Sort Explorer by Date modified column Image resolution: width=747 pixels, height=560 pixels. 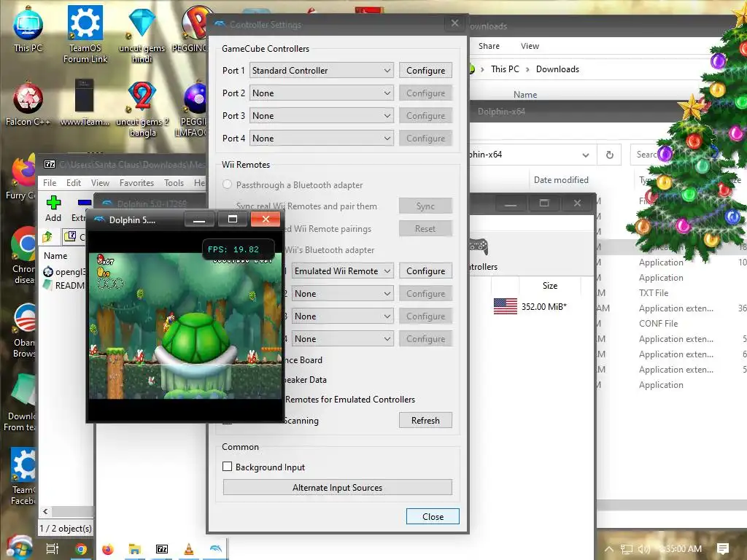point(561,180)
